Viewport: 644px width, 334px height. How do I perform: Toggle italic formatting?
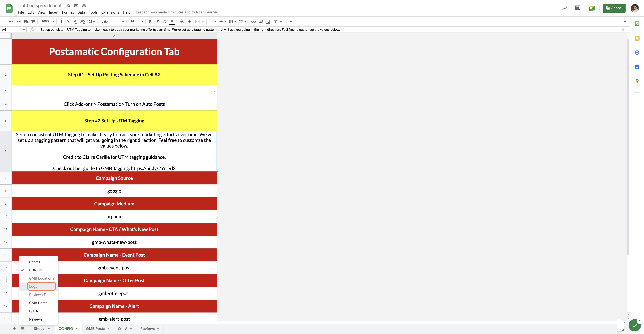[x=157, y=22]
